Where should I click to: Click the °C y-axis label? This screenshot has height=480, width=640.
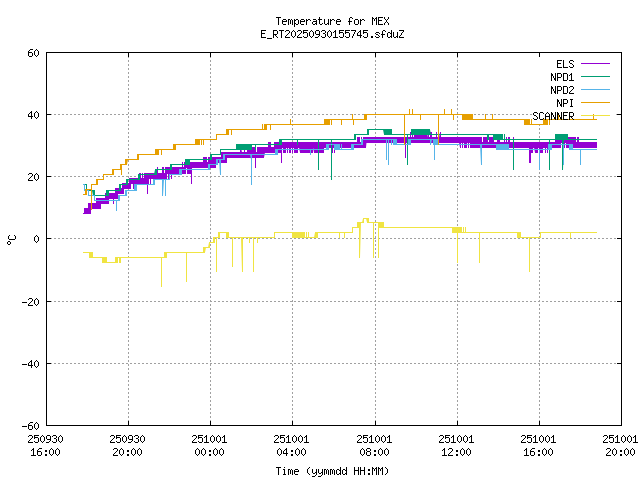pyautogui.click(x=12, y=239)
